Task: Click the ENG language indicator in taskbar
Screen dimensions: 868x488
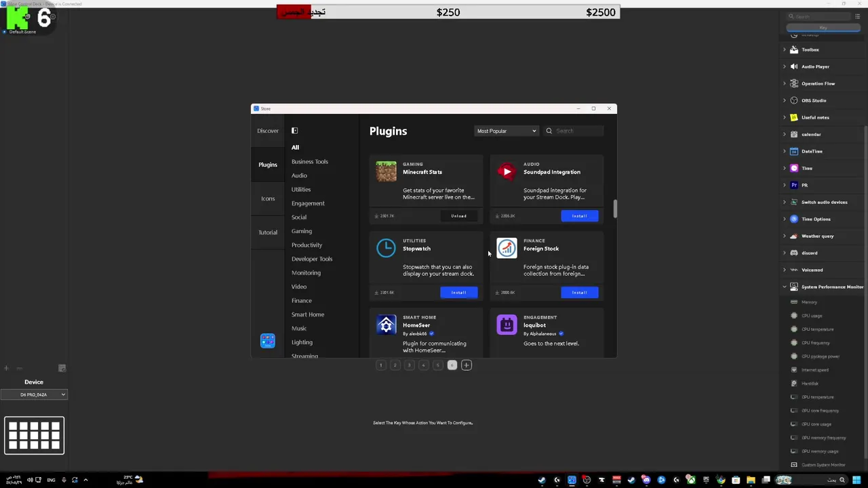Action: click(51, 480)
